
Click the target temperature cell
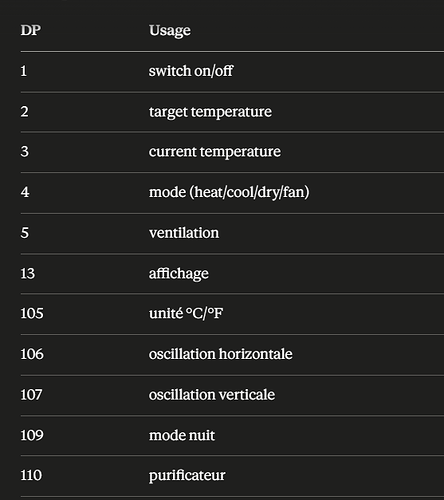pos(210,112)
